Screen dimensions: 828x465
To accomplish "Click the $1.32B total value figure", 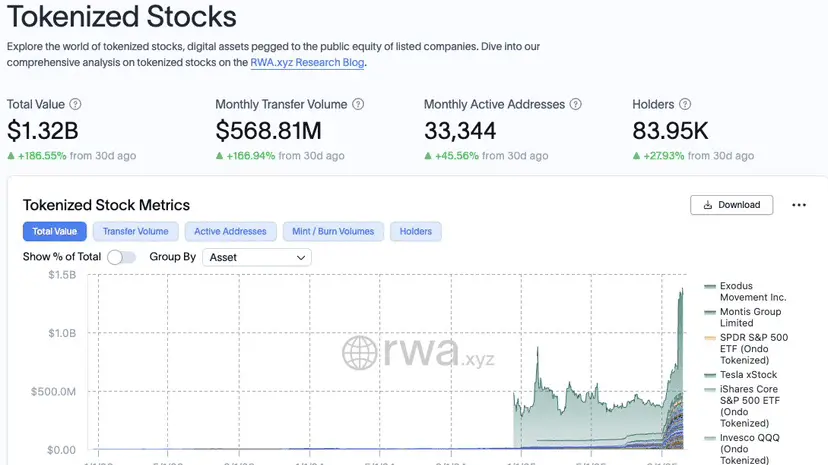I will [x=43, y=131].
